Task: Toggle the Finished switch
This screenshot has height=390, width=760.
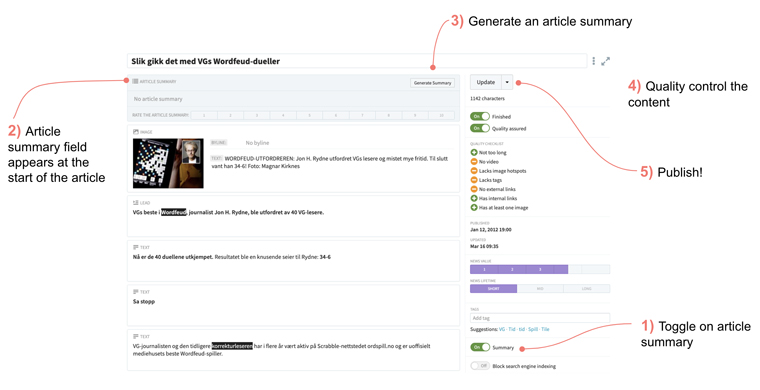Action: [x=480, y=116]
